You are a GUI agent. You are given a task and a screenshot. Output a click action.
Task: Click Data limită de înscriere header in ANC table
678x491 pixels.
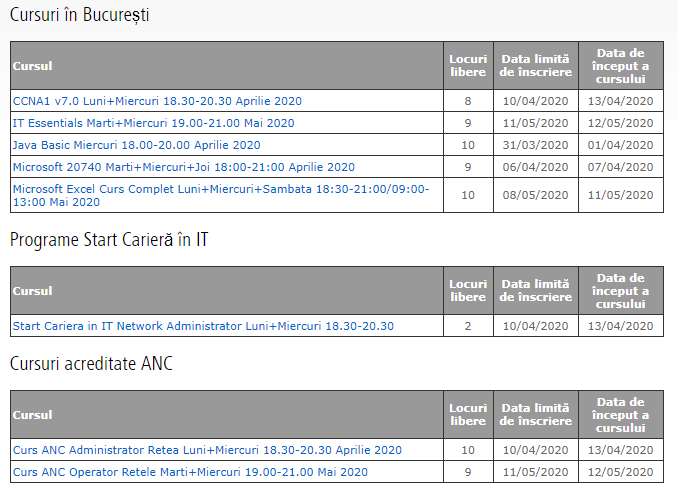[536, 414]
